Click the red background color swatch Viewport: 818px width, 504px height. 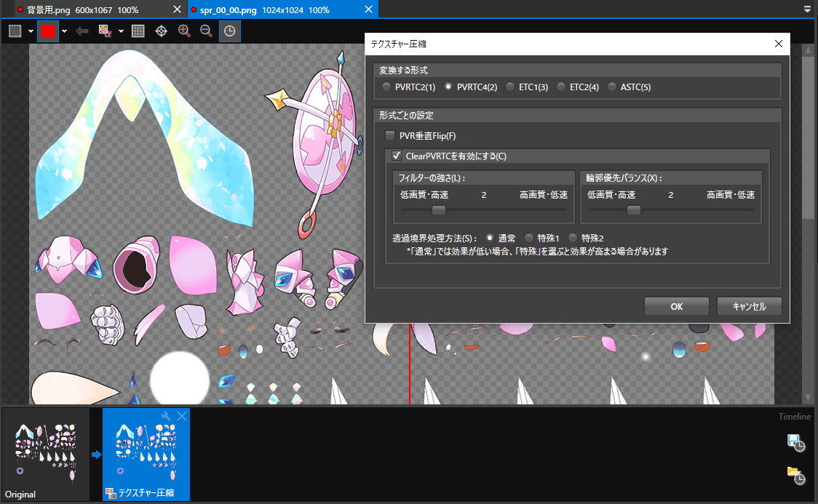(48, 31)
